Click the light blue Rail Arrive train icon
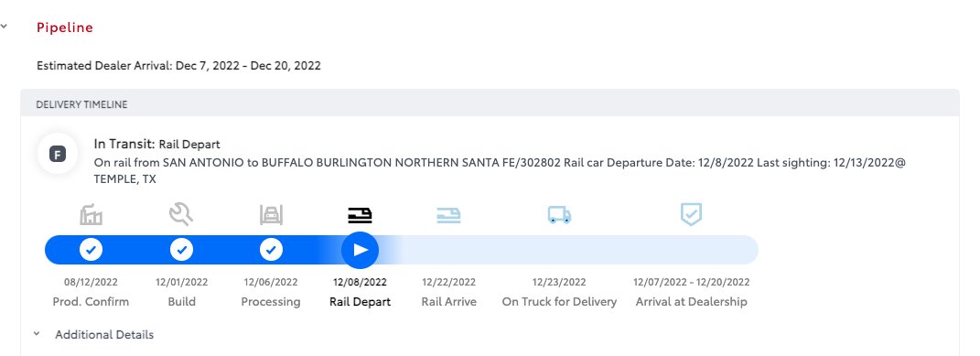 pos(448,215)
